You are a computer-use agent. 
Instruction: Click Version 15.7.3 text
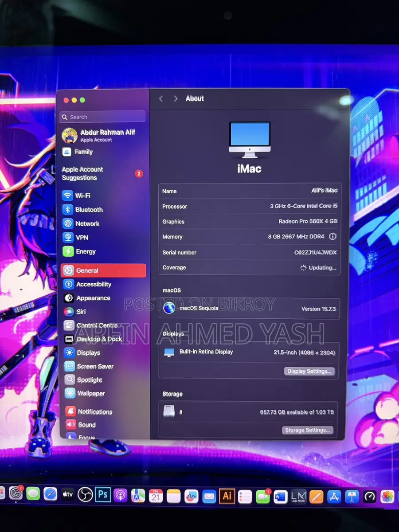point(318,309)
